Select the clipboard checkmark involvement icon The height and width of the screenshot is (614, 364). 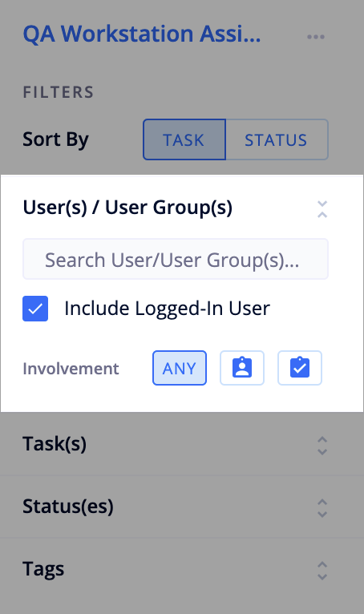[x=300, y=368]
